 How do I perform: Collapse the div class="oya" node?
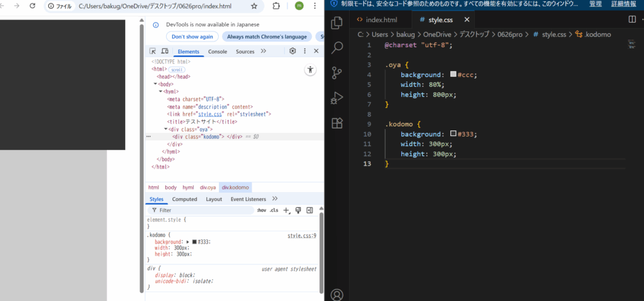(166, 129)
